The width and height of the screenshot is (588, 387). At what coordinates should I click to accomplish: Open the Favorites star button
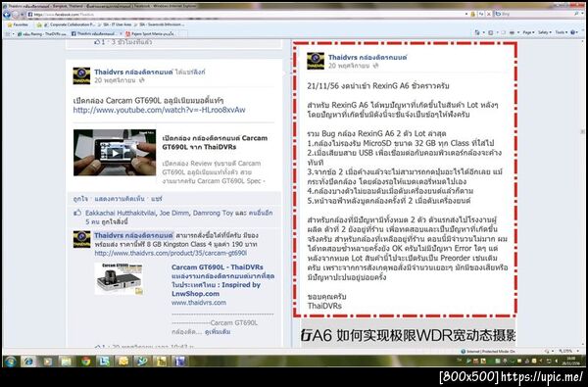[x=18, y=24]
